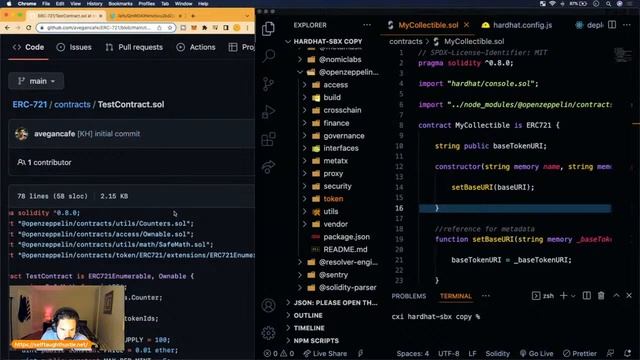Expand the OUTLINE section

[x=308, y=316]
